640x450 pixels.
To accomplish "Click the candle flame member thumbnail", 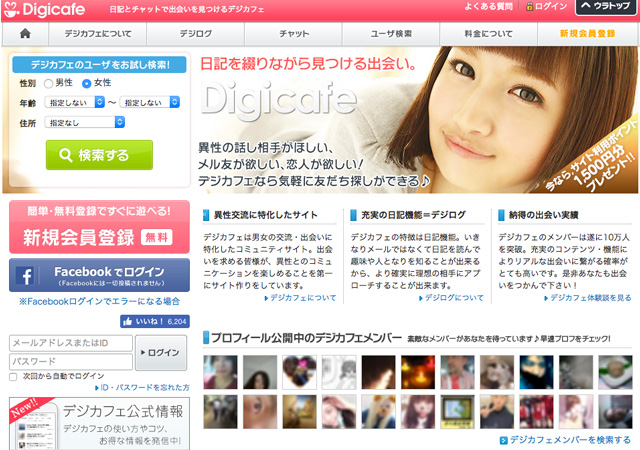I will coord(418,372).
